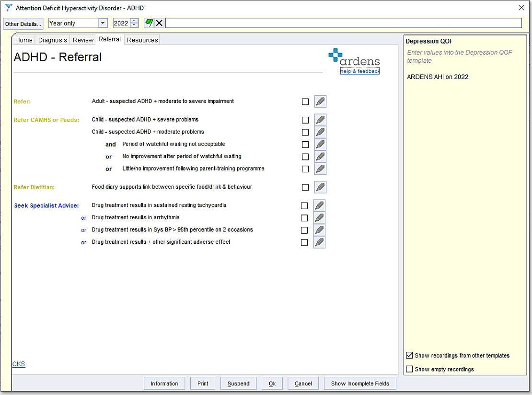The height and width of the screenshot is (395, 532).
Task: Enable Show empty recordings
Action: pyautogui.click(x=409, y=369)
